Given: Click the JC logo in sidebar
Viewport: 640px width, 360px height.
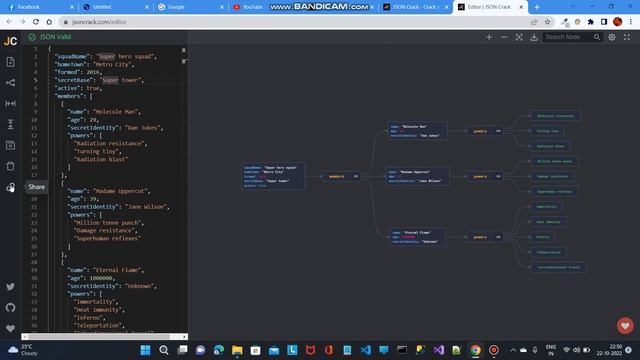Looking at the screenshot, I should 10,41.
